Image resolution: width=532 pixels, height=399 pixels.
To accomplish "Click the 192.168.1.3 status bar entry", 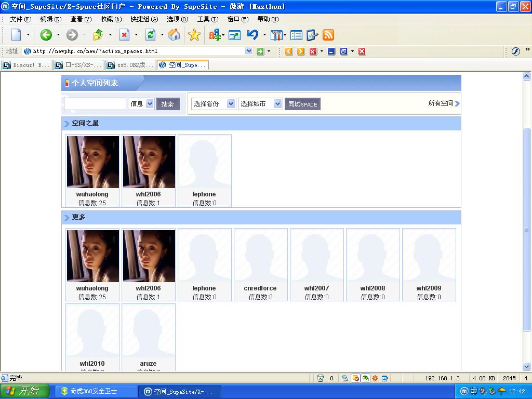I will click(x=443, y=378).
